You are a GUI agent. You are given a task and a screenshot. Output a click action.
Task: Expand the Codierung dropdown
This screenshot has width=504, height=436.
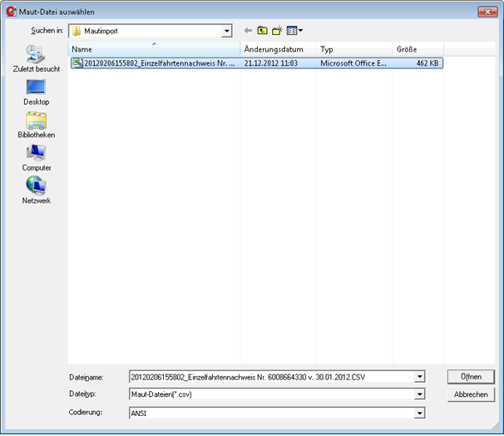coord(420,413)
